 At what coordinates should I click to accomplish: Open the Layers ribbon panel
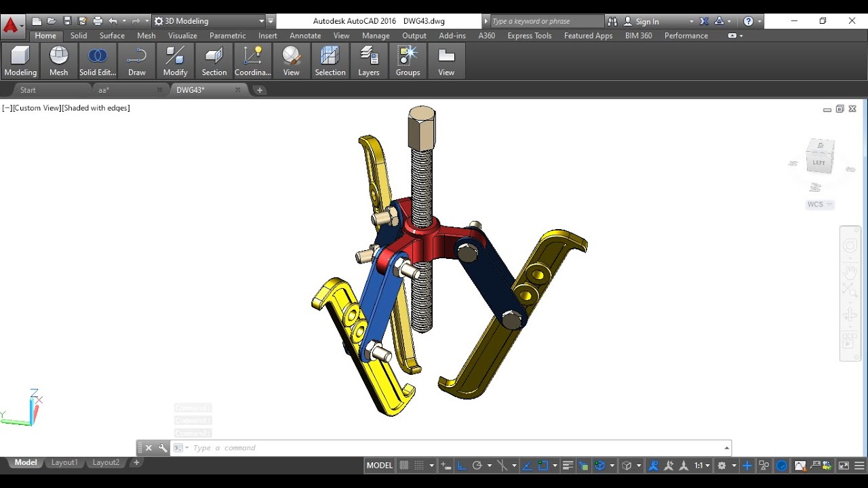pos(369,60)
